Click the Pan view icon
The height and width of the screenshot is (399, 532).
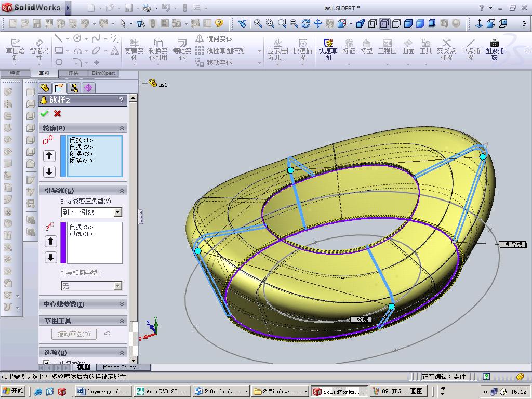pyautogui.click(x=318, y=23)
